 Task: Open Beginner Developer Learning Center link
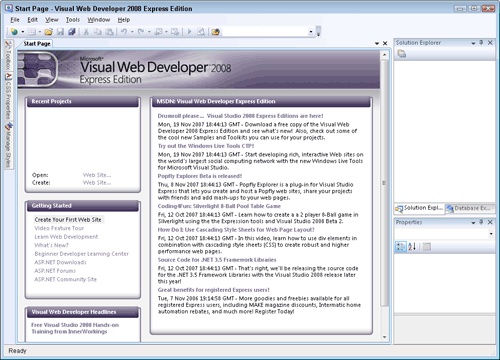click(82, 254)
